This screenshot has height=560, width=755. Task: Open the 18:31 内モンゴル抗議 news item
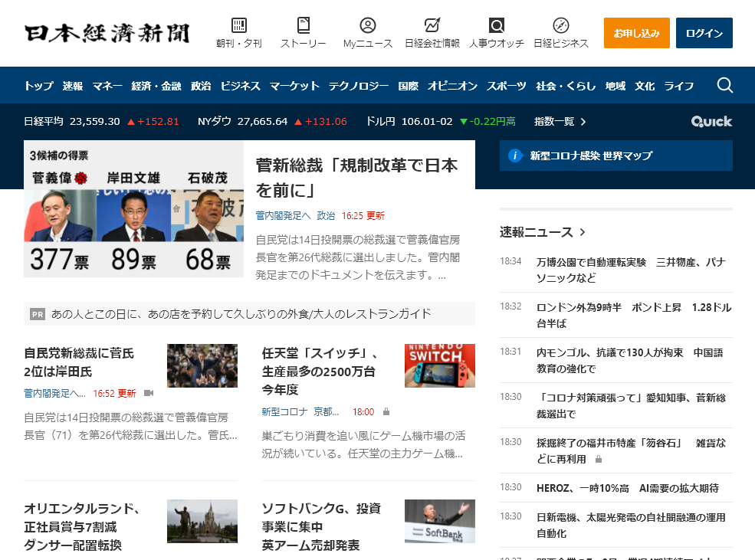[630, 360]
